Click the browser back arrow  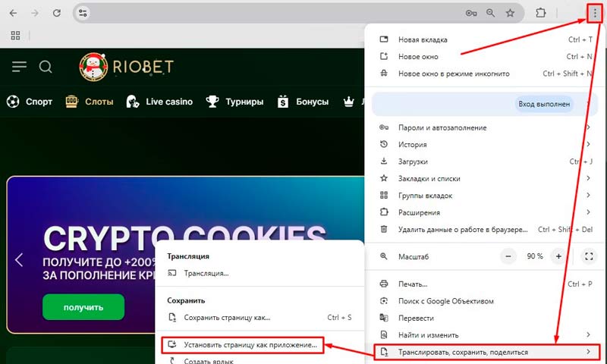point(13,13)
